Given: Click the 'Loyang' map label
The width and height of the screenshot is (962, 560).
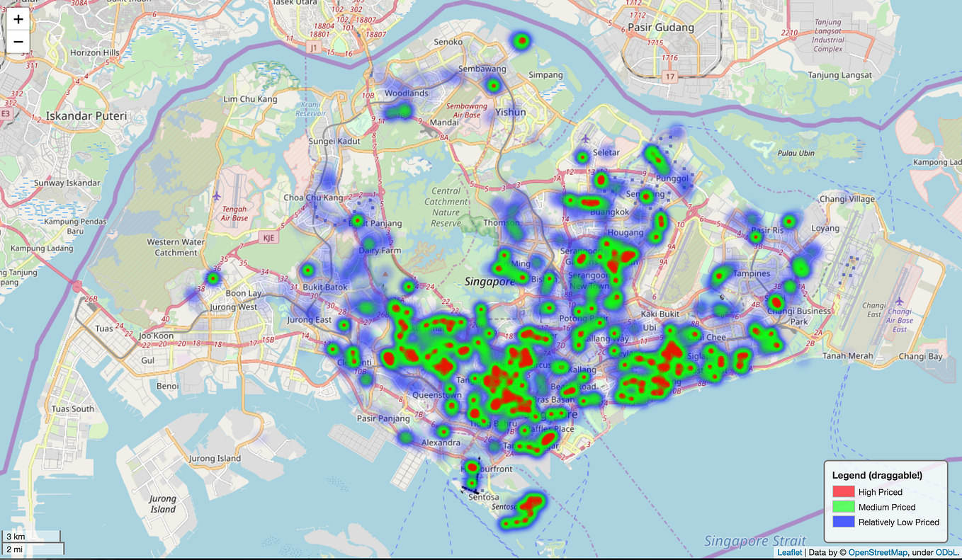Looking at the screenshot, I should point(825,228).
